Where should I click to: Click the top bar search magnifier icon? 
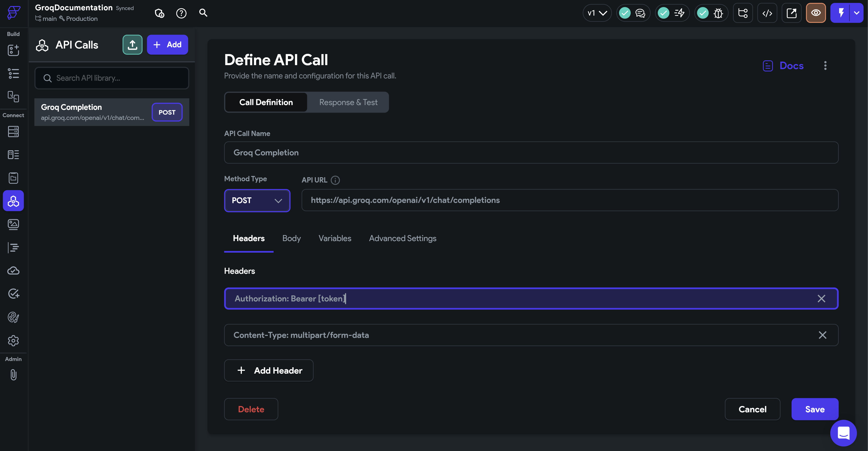pyautogui.click(x=203, y=13)
